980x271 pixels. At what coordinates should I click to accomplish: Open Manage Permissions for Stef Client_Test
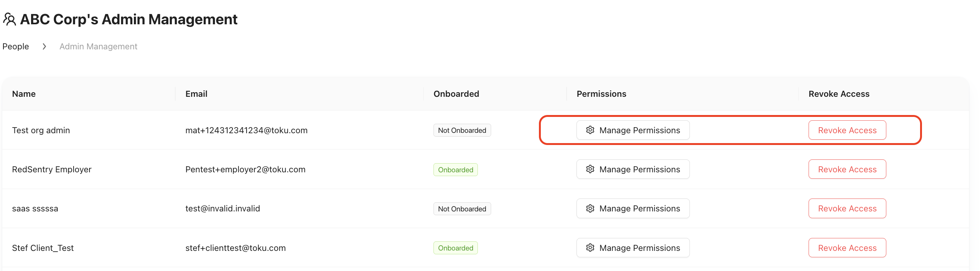[x=633, y=248]
